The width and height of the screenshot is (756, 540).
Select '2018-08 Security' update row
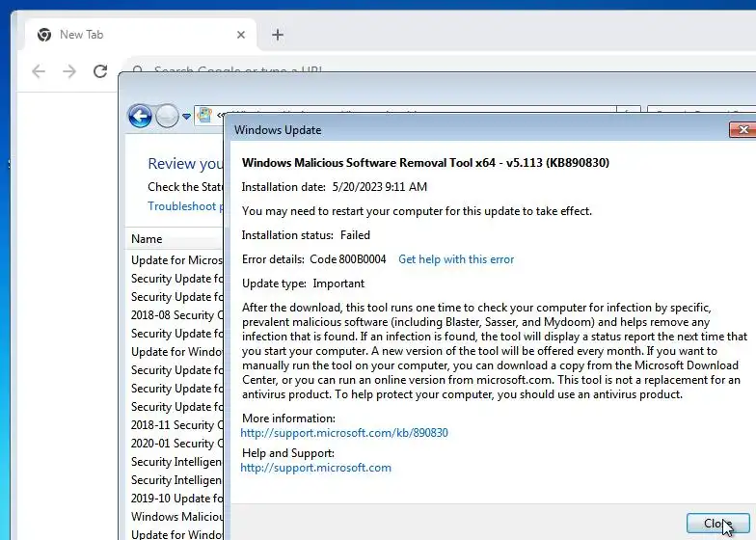coord(176,315)
